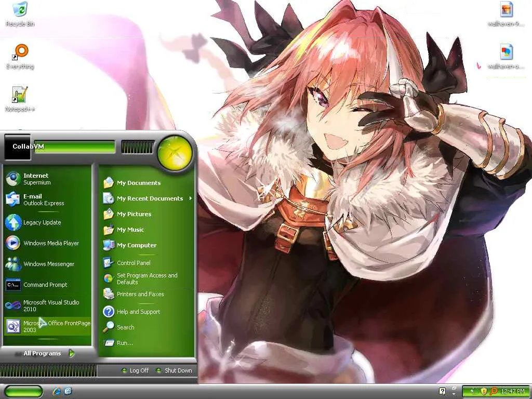Open the Control Panel icon
The width and height of the screenshot is (532, 399).
point(109,262)
